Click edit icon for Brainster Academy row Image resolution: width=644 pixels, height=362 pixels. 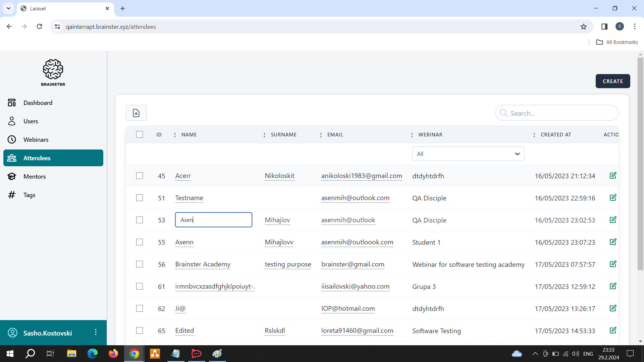[x=613, y=264]
